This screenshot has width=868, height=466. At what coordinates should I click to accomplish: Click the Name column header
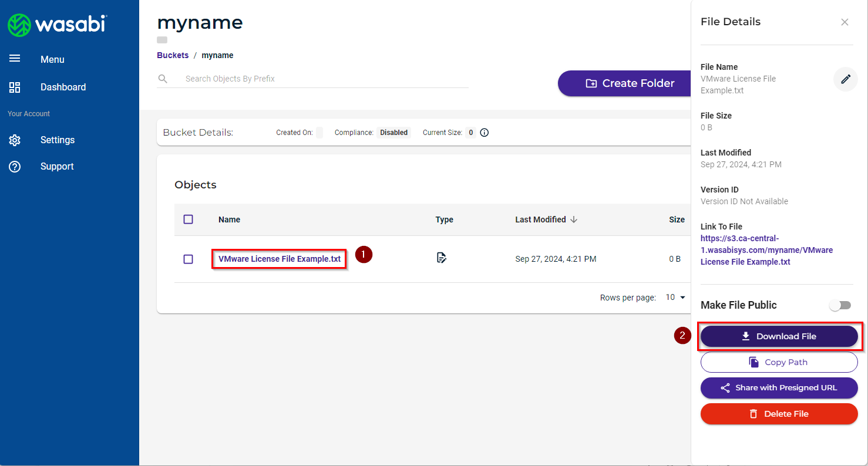(x=229, y=220)
